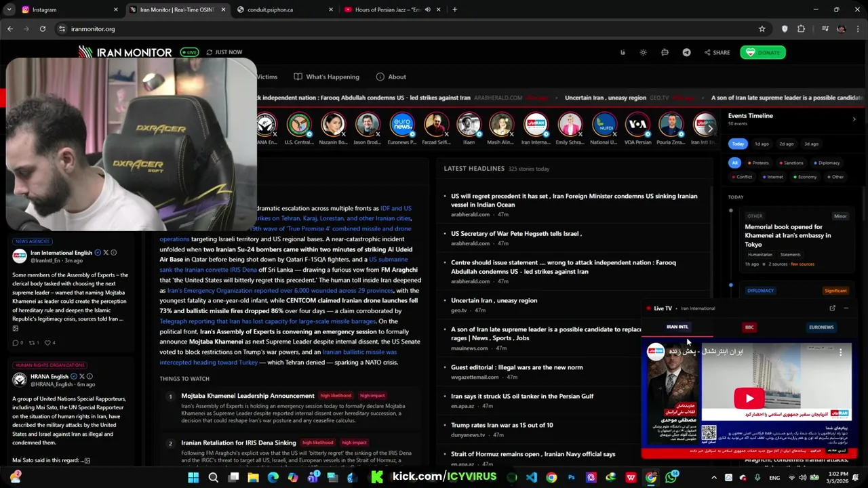Open the What's Happening tab
The height and width of the screenshot is (488, 868).
pos(327,77)
